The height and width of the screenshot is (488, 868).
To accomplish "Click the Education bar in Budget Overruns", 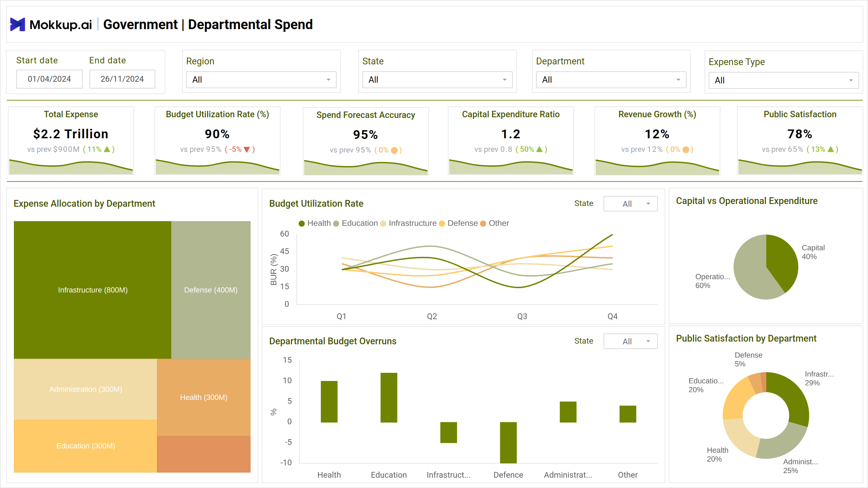I will (x=389, y=398).
